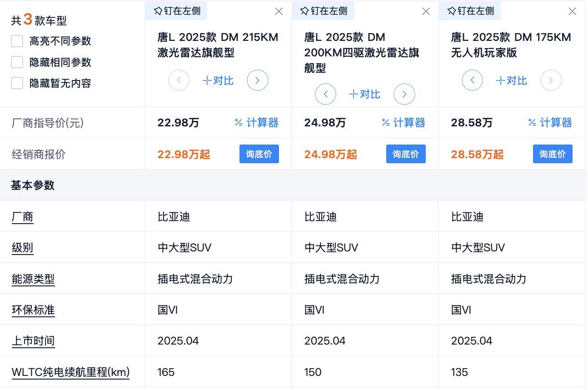
Task: Click 询底价 for the 28.58万 model
Action: click(553, 154)
